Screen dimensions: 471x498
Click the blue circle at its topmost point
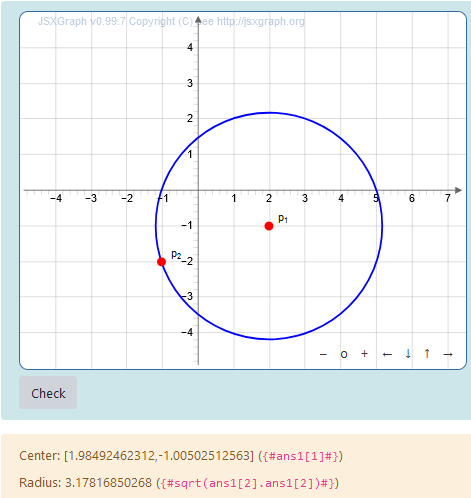point(269,113)
